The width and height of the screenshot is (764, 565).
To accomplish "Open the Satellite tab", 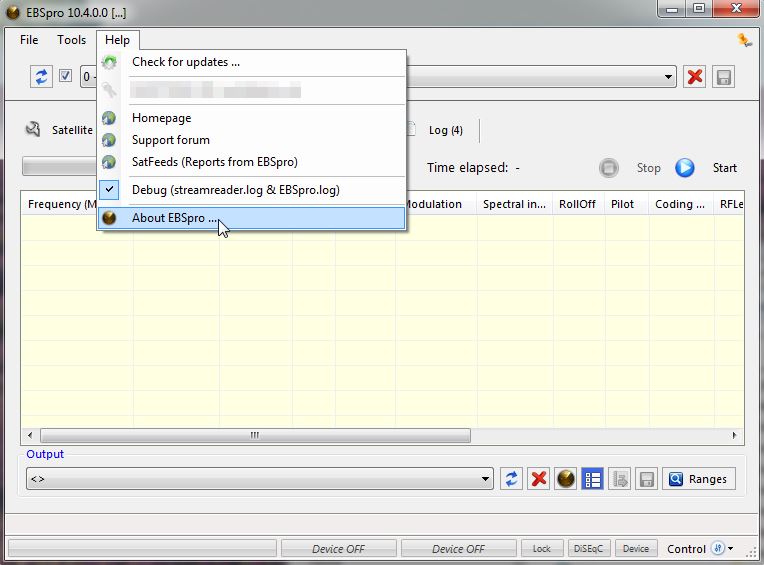I will [72, 130].
